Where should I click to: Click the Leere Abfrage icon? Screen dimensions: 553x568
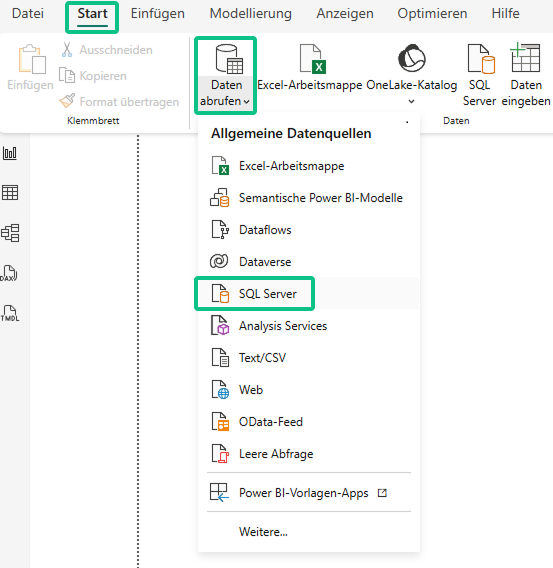[x=220, y=454]
